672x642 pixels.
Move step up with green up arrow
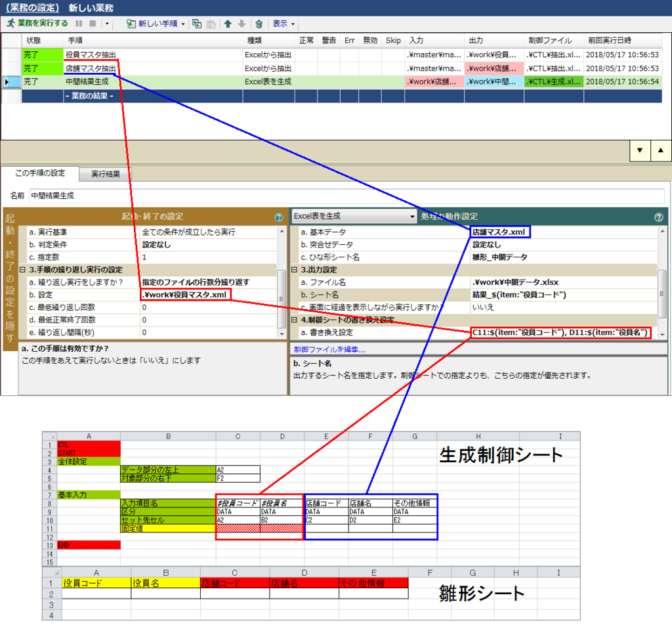pos(228,24)
